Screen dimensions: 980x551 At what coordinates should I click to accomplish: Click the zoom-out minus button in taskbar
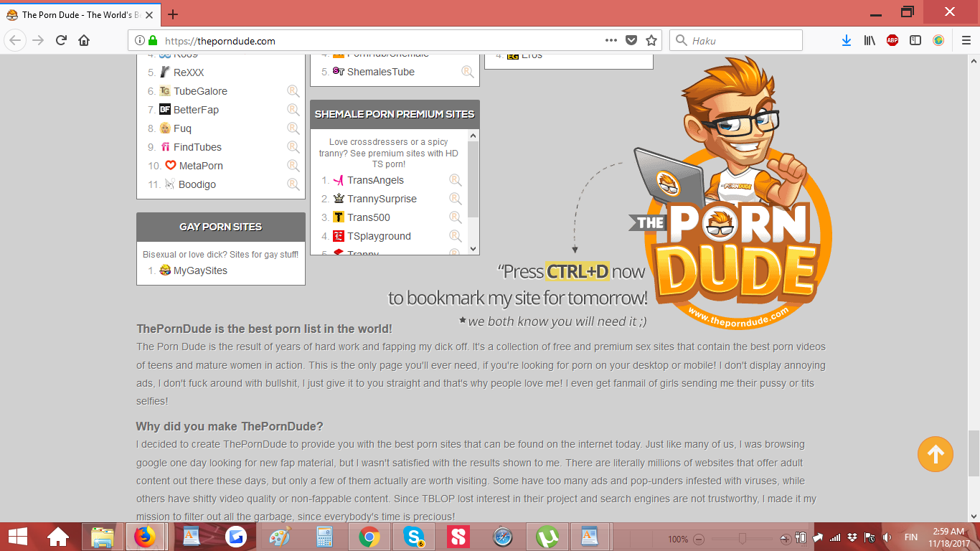[x=698, y=539]
